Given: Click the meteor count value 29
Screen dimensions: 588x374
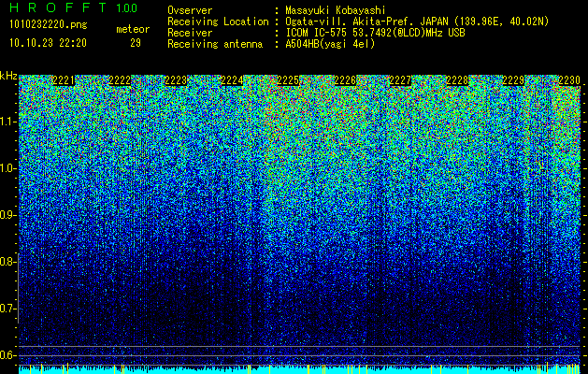Looking at the screenshot, I should [136, 43].
